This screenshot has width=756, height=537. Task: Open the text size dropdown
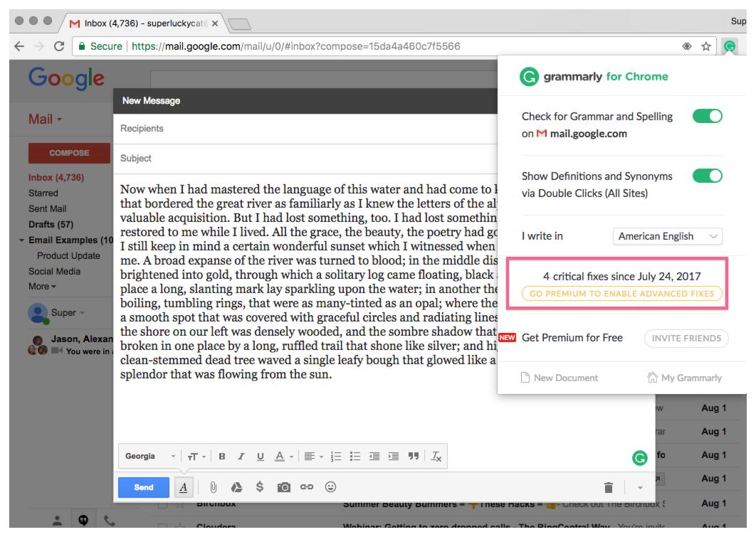196,456
